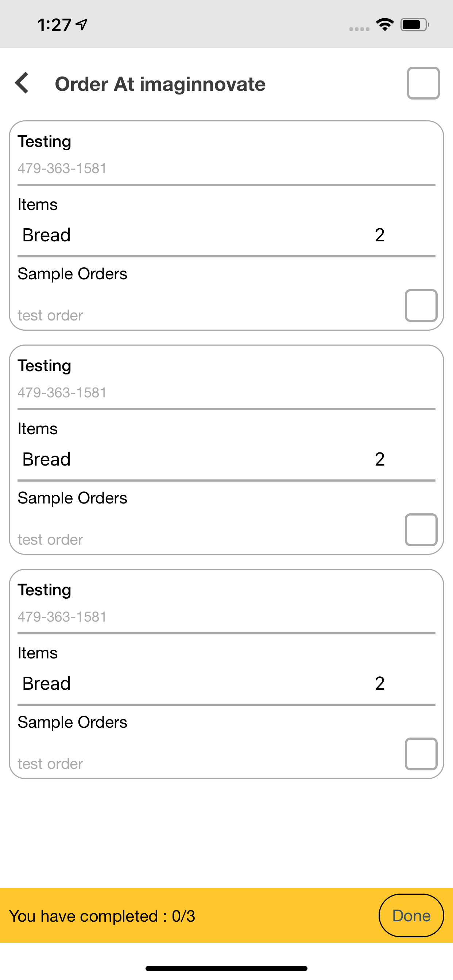Tap the cellular signal dots icon
The image size is (453, 980).
pos(359,29)
